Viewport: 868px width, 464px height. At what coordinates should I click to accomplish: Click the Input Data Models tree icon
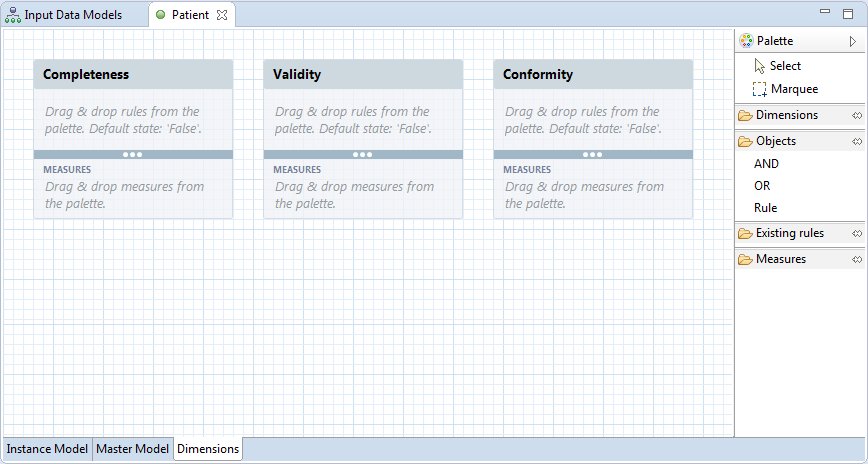tap(12, 15)
